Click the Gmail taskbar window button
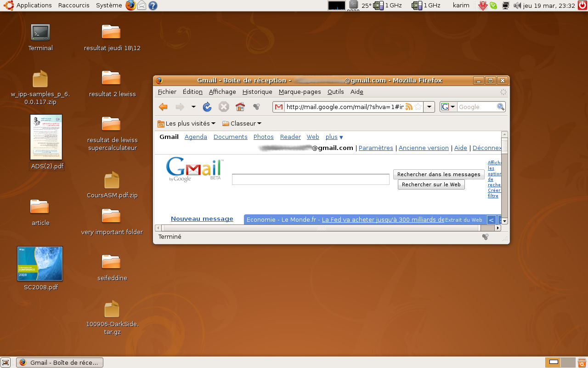 coord(60,362)
